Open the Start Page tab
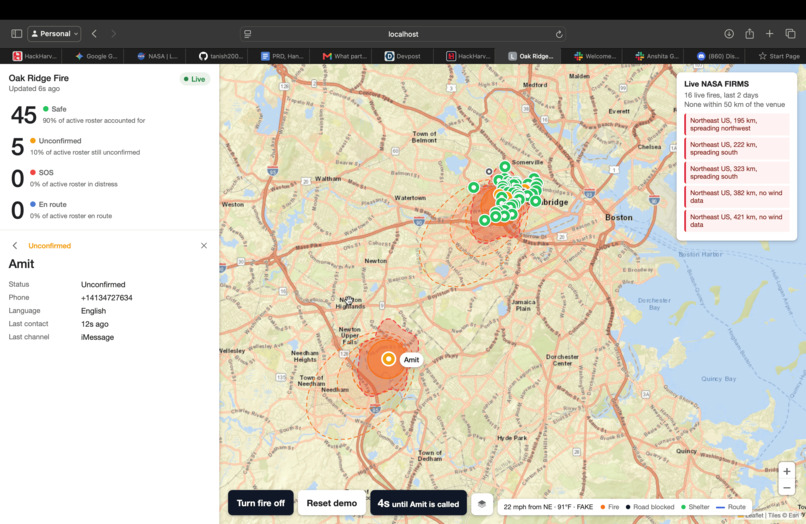Screen dimensions: 806x524 tap(779, 56)
